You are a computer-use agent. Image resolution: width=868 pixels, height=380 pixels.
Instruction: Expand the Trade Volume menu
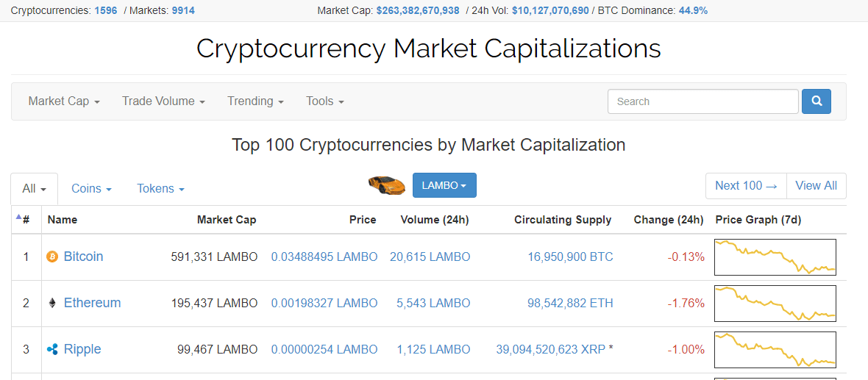pos(164,101)
